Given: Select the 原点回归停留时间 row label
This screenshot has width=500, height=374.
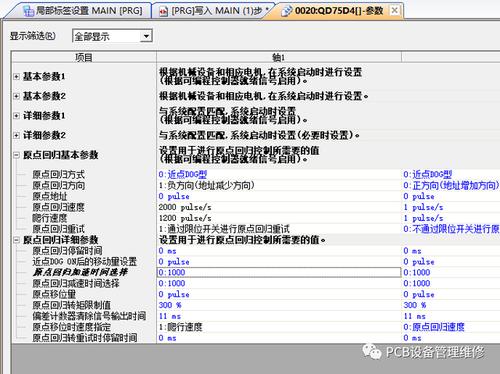Looking at the screenshot, I should (67, 251).
